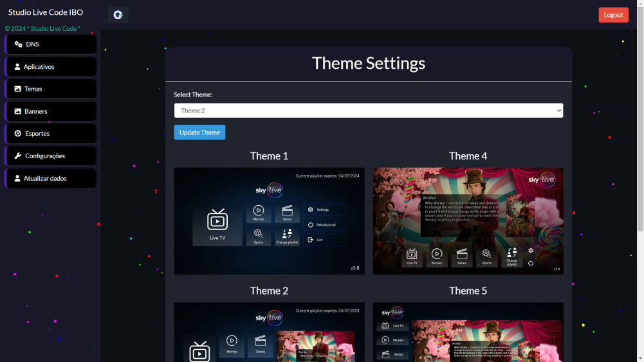644x362 pixels.
Task: Click the DNS gears icon in sidebar
Action: coord(18,44)
